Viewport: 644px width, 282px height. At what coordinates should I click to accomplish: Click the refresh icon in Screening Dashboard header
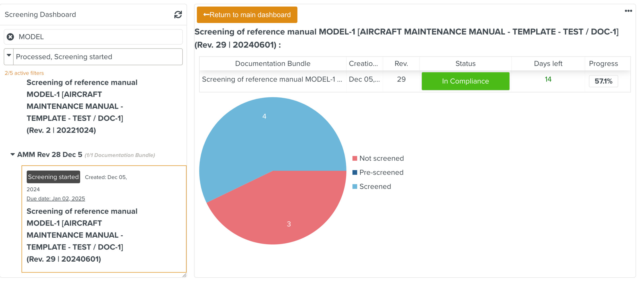point(178,14)
